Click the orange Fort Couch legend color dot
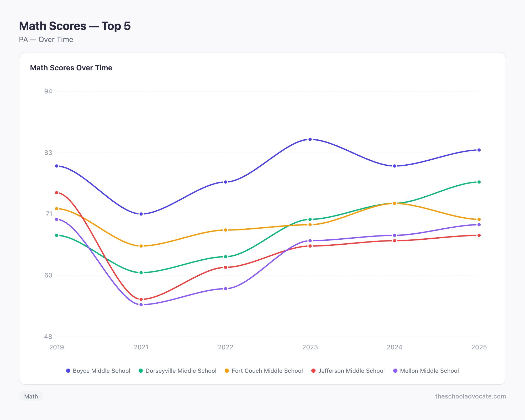This screenshot has height=420, width=525. tap(227, 371)
